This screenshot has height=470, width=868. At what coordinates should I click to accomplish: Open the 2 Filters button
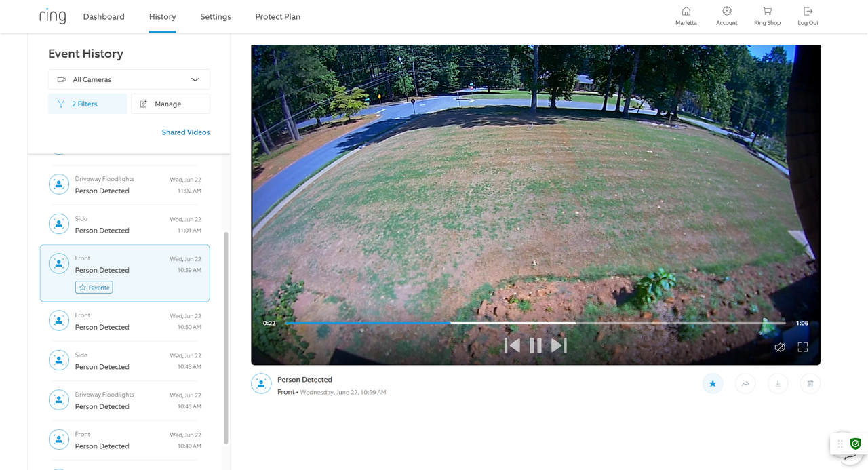(x=87, y=104)
